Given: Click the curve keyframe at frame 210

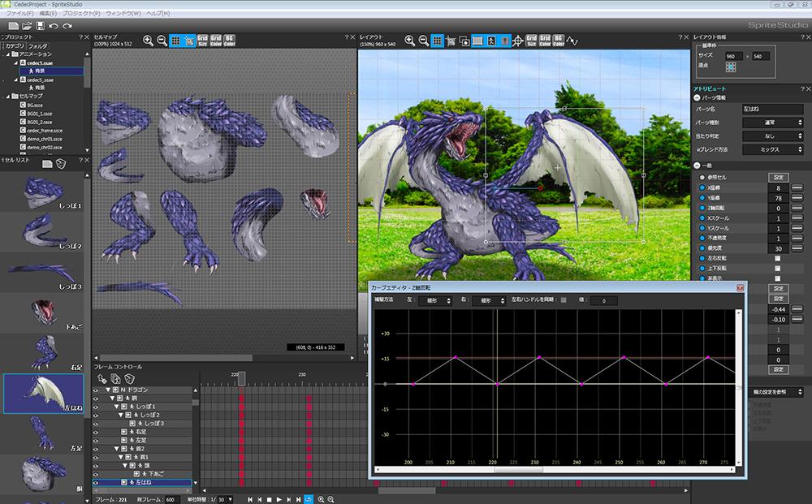Looking at the screenshot, I should [456, 357].
